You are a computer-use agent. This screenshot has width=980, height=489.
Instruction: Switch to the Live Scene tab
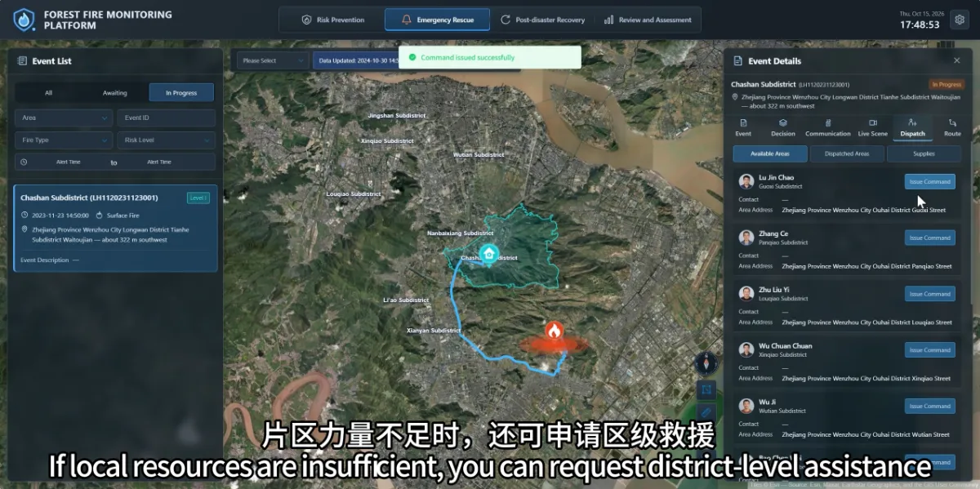pos(872,127)
